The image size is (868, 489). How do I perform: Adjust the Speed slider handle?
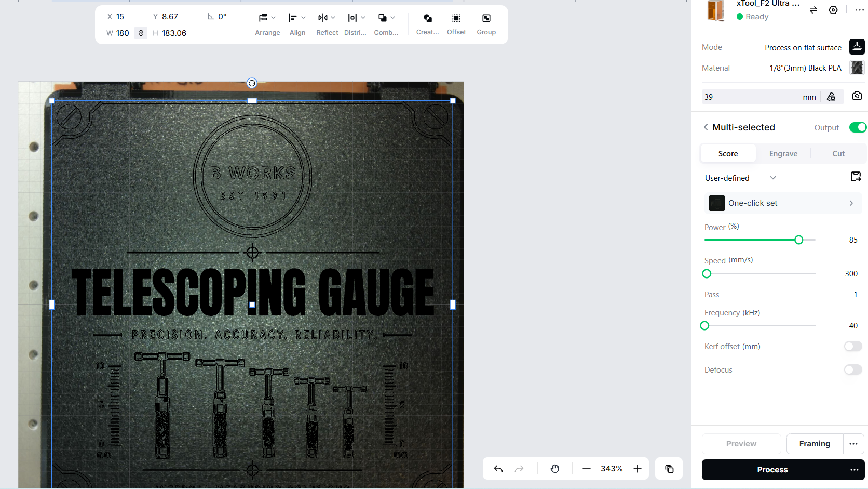tap(707, 273)
